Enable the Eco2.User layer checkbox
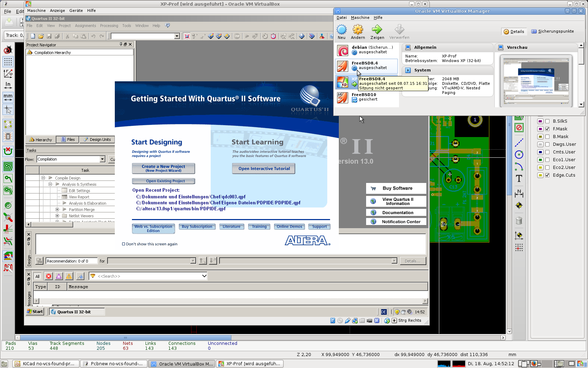 tap(547, 168)
